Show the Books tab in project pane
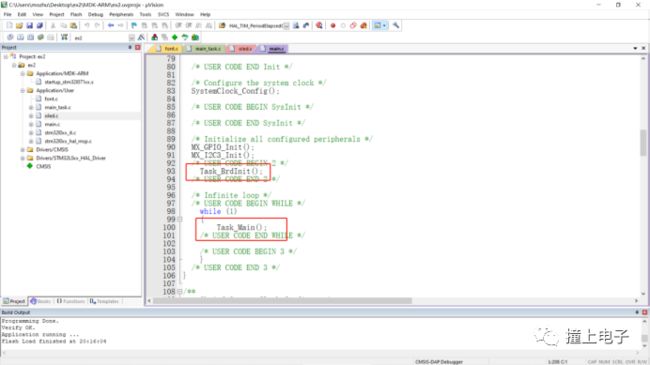 41,301
